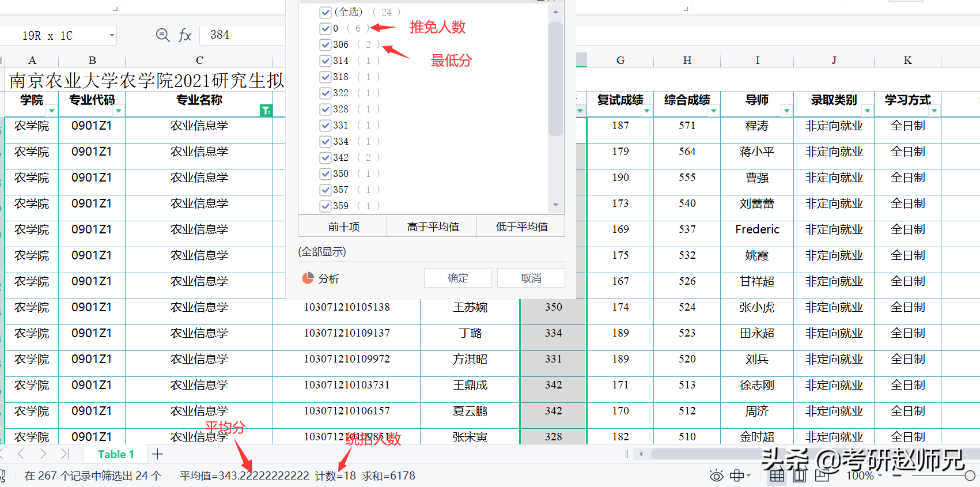Select column J header

834,60
